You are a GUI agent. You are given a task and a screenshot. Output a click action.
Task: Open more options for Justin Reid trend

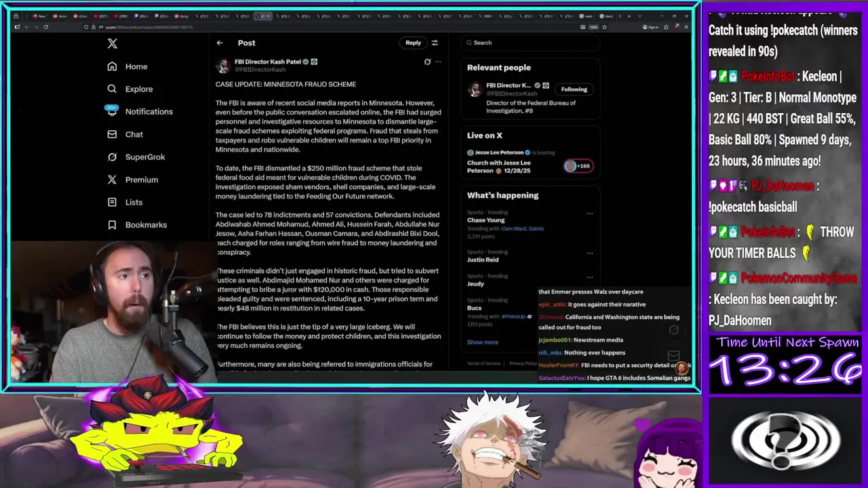[x=589, y=253]
